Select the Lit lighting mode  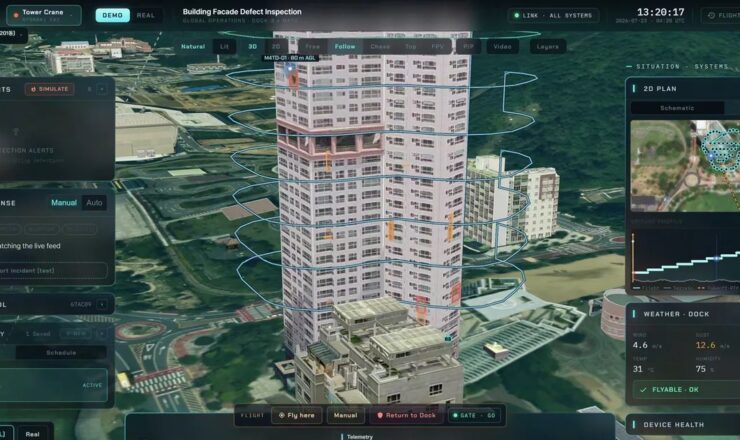pos(224,46)
